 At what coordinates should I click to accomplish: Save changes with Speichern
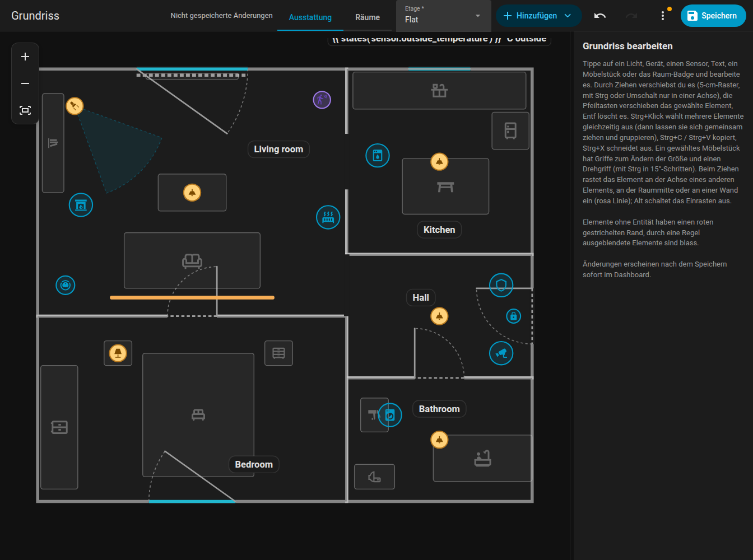coord(713,16)
